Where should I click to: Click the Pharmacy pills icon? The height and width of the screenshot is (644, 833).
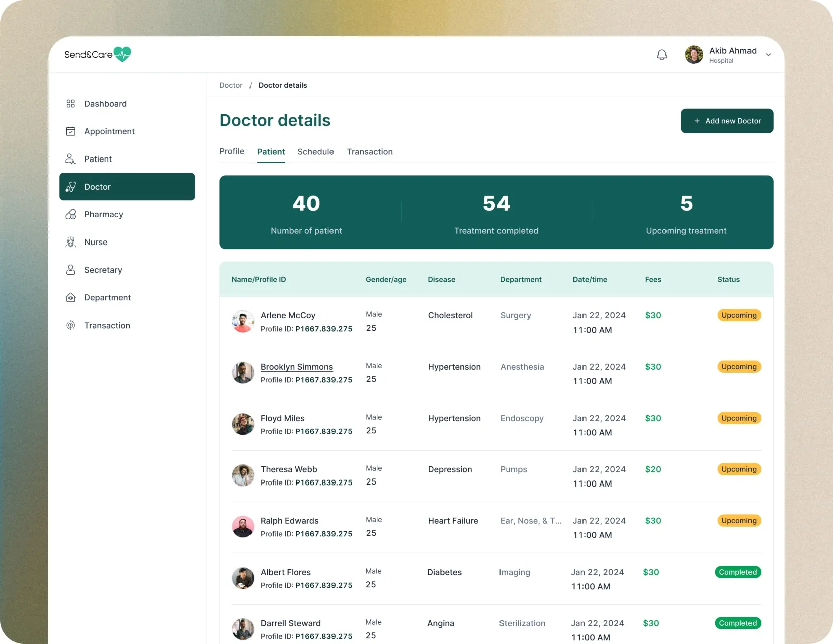[x=71, y=214]
